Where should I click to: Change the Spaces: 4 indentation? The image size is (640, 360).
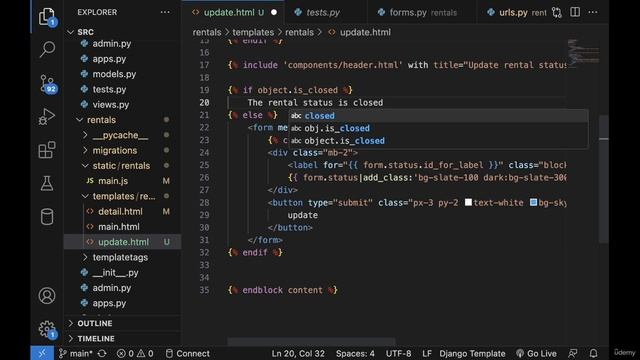[x=355, y=353]
